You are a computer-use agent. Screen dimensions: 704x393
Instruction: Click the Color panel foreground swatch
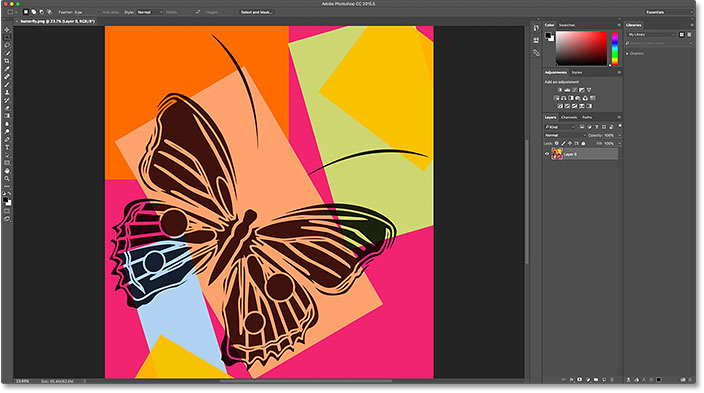tap(548, 36)
